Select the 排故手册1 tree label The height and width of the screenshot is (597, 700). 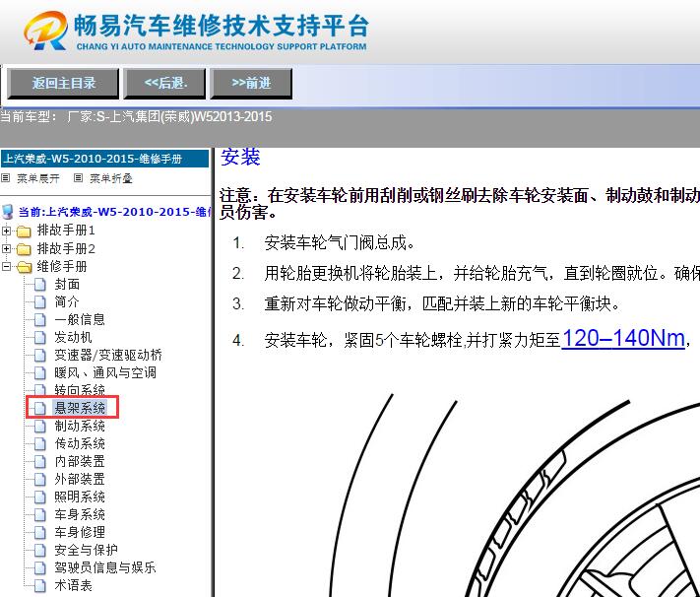coord(66,231)
